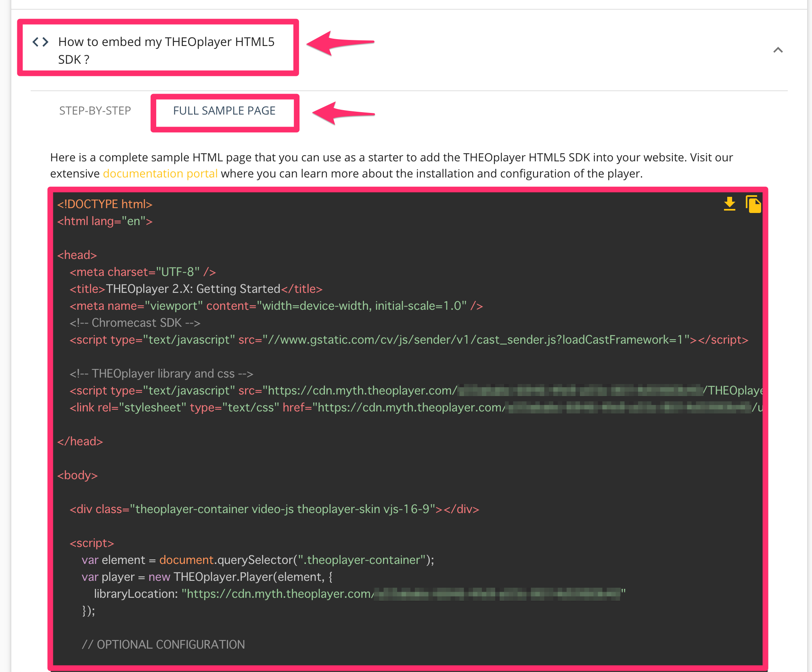The image size is (812, 672).
Task: Click the '<!DOCTYPE html>' code line
Action: (x=105, y=204)
